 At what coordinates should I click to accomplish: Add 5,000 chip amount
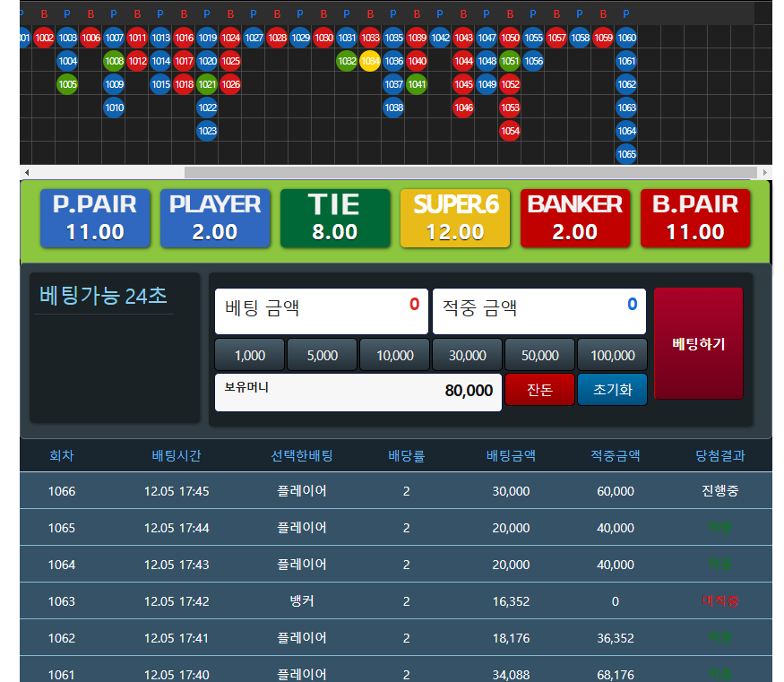click(x=322, y=355)
